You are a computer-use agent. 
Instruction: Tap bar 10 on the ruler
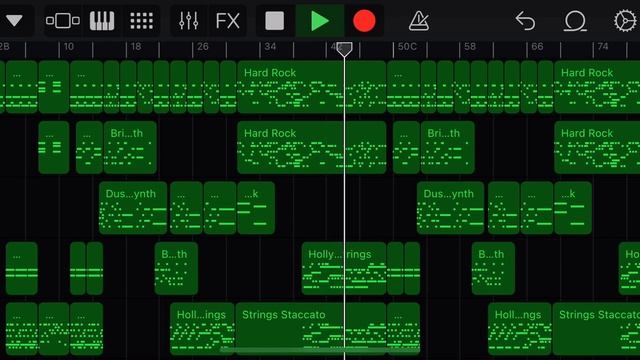coord(69,47)
